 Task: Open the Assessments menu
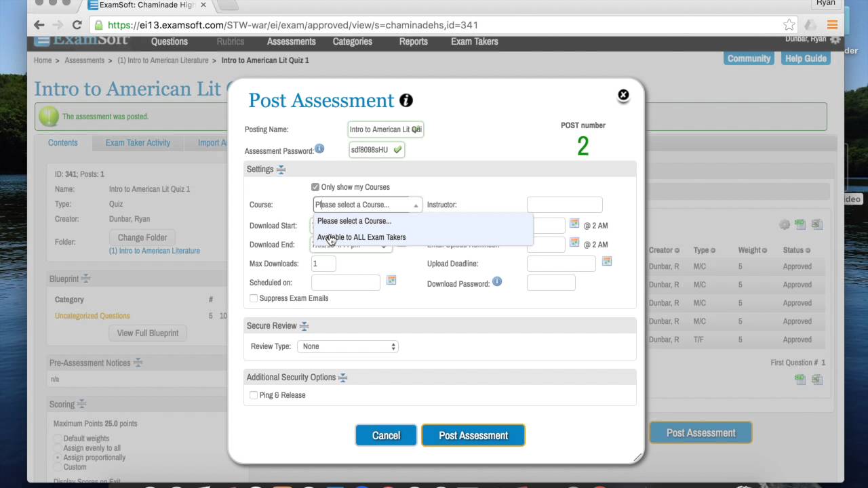tap(292, 41)
